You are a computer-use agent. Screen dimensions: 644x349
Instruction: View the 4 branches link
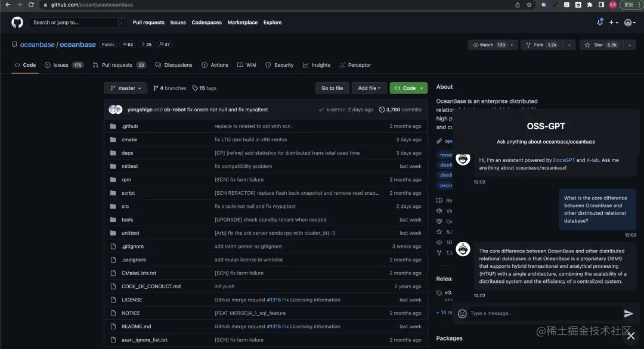[169, 88]
